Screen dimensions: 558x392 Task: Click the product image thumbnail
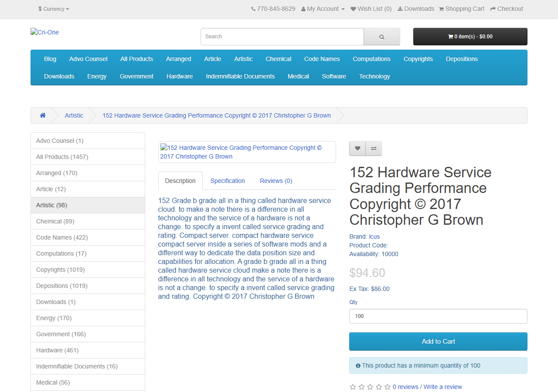point(247,152)
